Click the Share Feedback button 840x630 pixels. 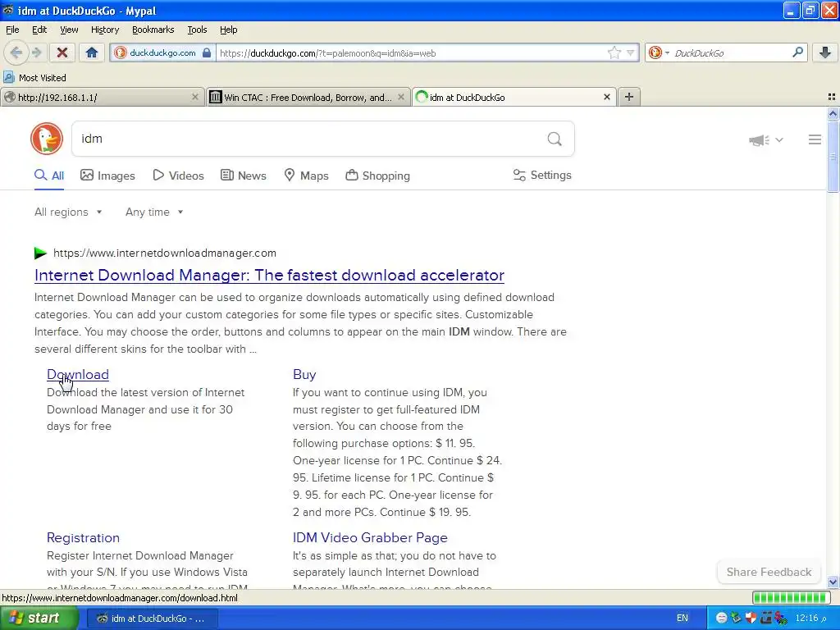(769, 572)
